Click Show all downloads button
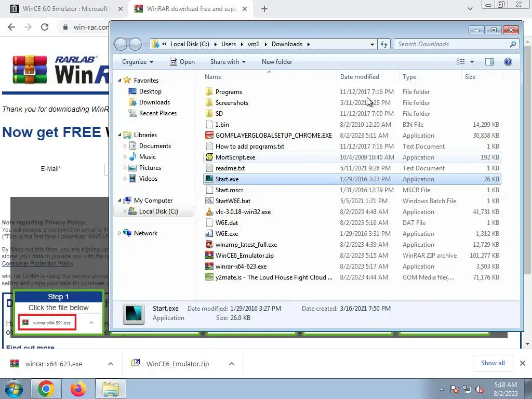The image size is (532, 399). pyautogui.click(x=493, y=363)
